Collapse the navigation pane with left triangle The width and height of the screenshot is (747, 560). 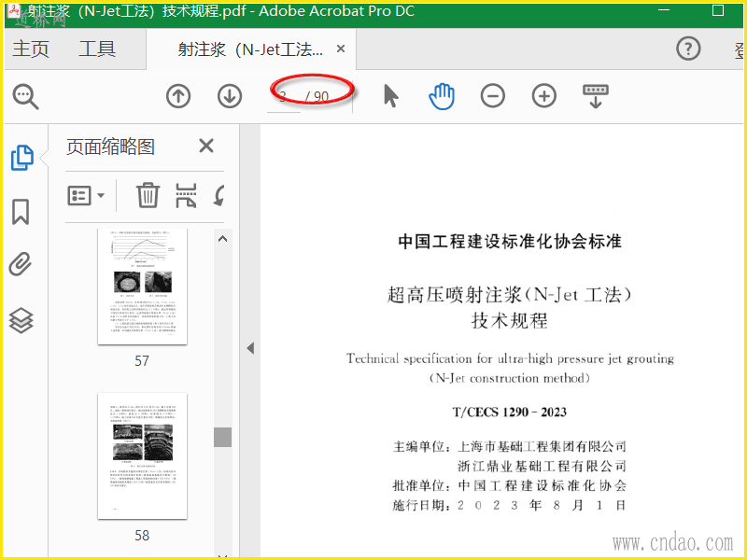pyautogui.click(x=250, y=348)
